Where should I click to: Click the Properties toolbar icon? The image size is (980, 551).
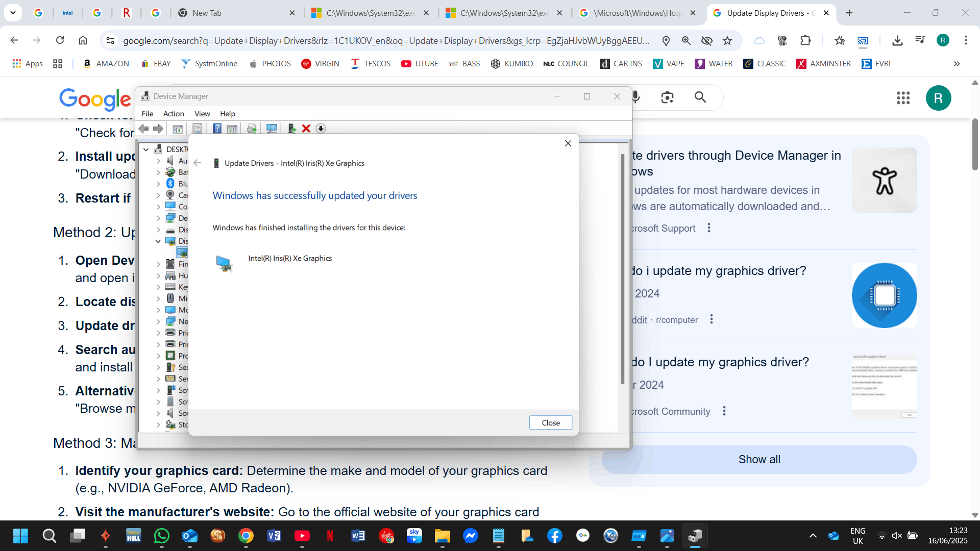click(197, 129)
